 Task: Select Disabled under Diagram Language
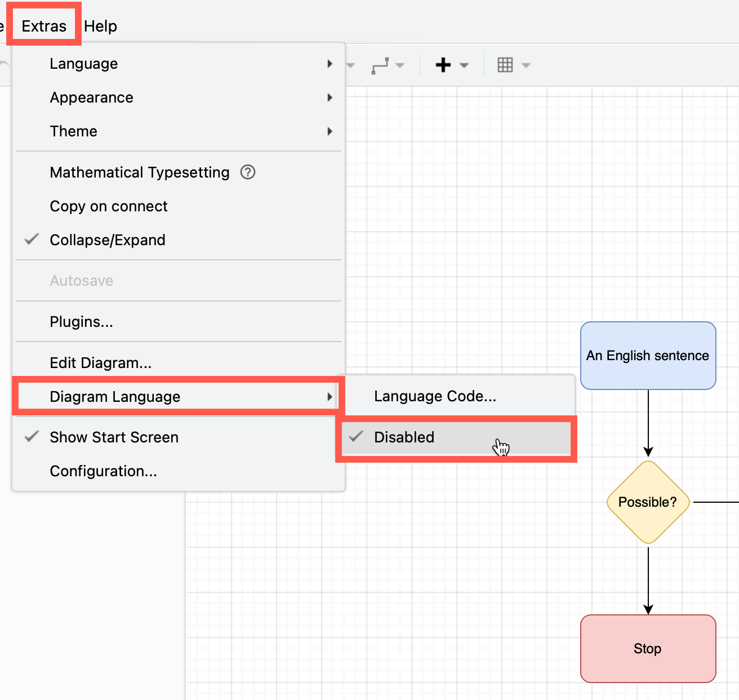click(x=404, y=437)
